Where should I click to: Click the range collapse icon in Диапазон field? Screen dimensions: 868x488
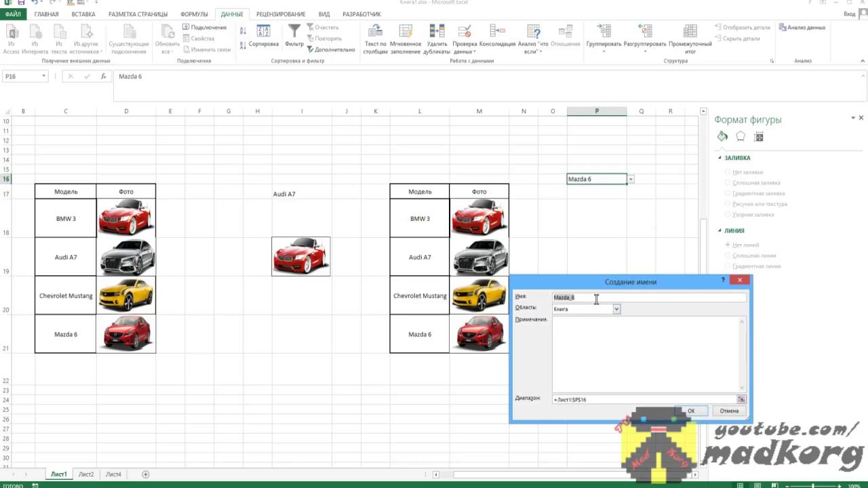[741, 399]
